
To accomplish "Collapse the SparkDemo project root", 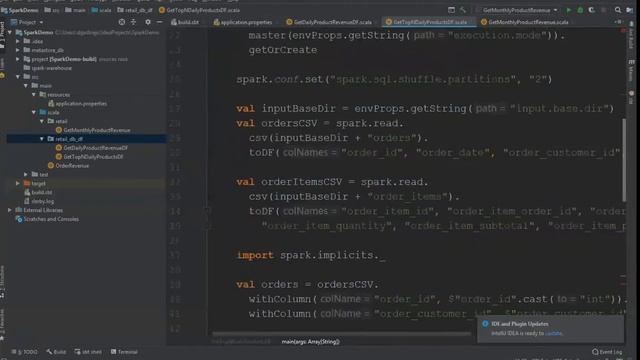I will (x=10, y=32).
